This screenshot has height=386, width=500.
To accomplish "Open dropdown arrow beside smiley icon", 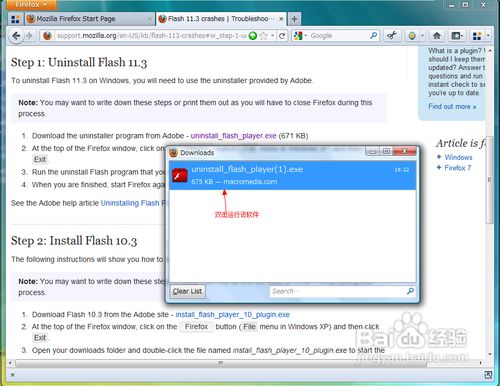I will (422, 36).
